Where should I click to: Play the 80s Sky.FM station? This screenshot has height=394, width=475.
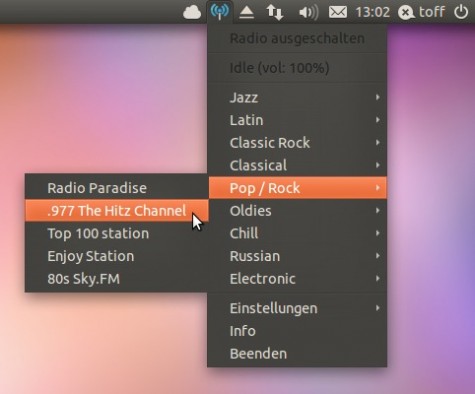coord(117,279)
